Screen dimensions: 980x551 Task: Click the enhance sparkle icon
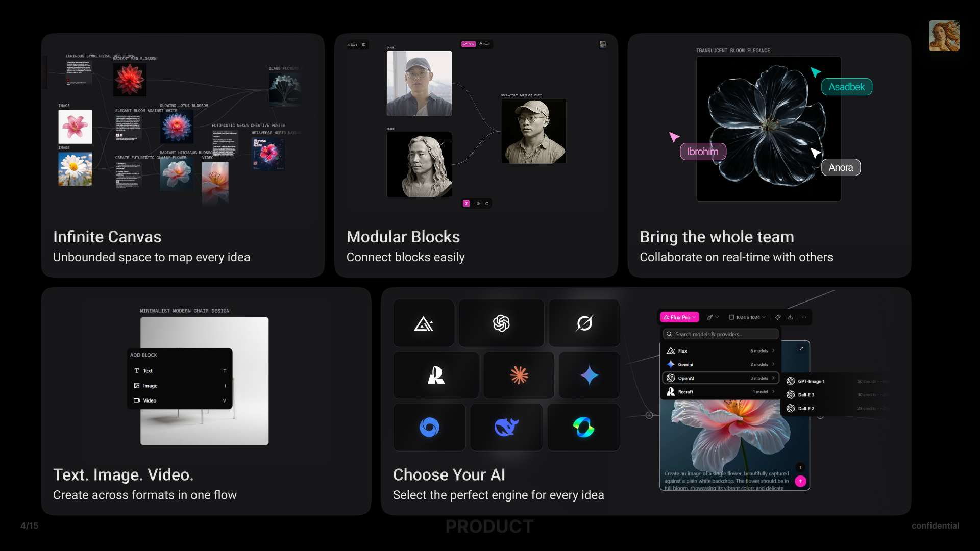(778, 317)
